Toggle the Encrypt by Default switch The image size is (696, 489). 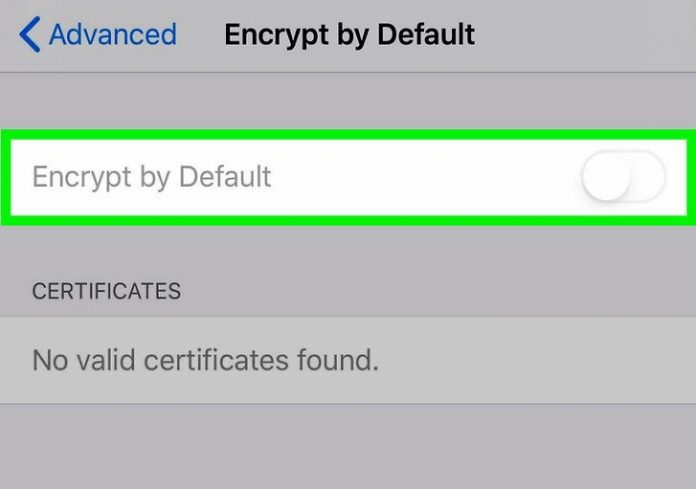click(x=623, y=179)
